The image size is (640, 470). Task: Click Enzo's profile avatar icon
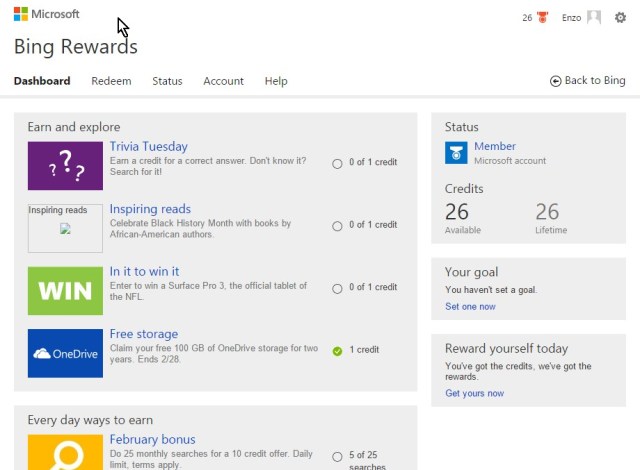(x=594, y=17)
